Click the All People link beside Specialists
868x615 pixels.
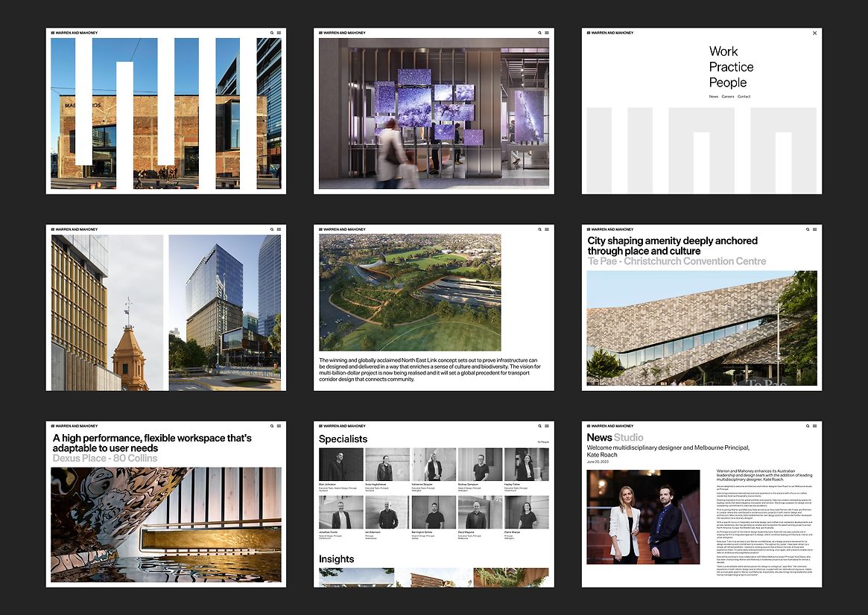point(543,442)
